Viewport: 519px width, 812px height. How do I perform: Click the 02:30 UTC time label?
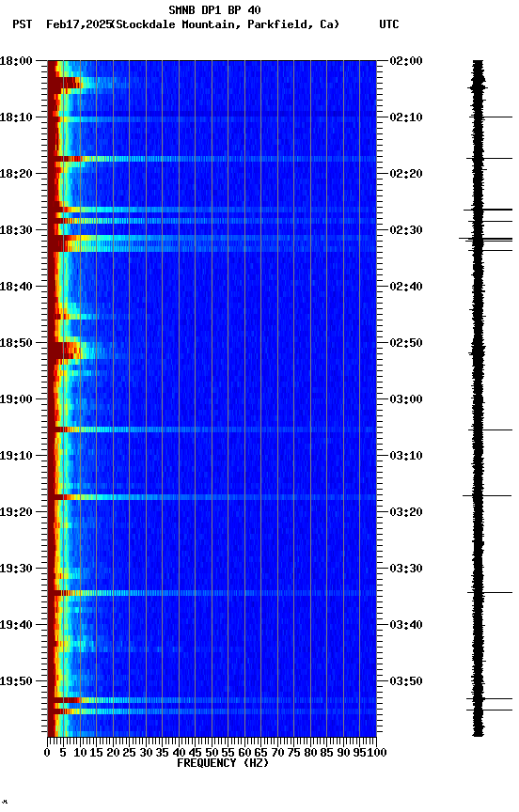[x=406, y=230]
